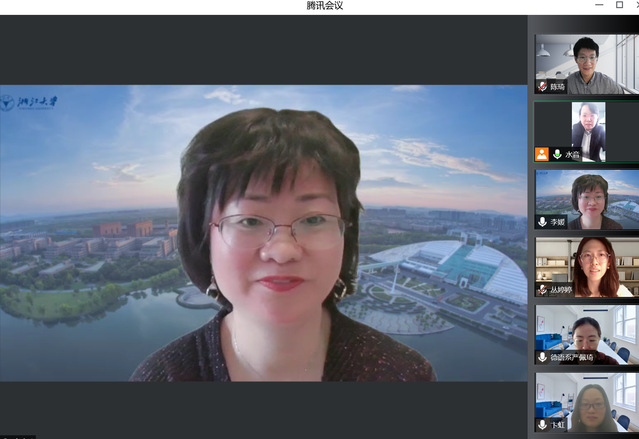This screenshot has height=439, width=639.
Task: Click the Zhejiang University logo on the main video
Action: 30,101
